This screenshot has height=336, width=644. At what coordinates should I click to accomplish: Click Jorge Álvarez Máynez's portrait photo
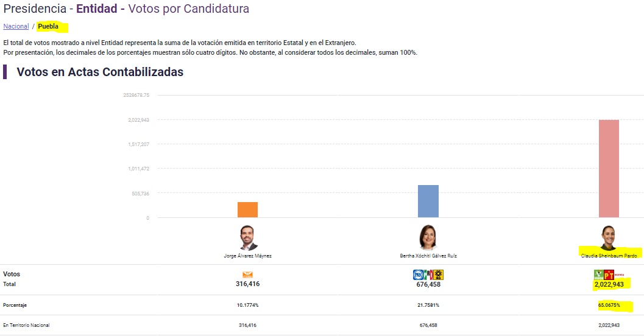pyautogui.click(x=248, y=237)
